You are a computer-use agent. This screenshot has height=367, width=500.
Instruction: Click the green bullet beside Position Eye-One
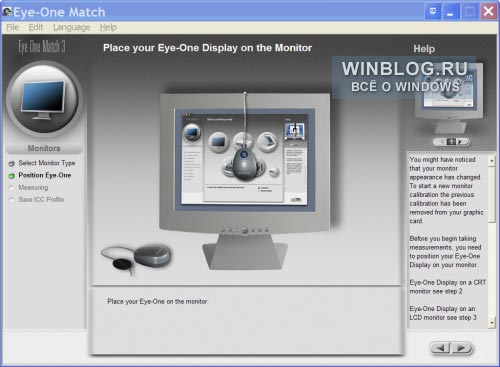[12, 176]
